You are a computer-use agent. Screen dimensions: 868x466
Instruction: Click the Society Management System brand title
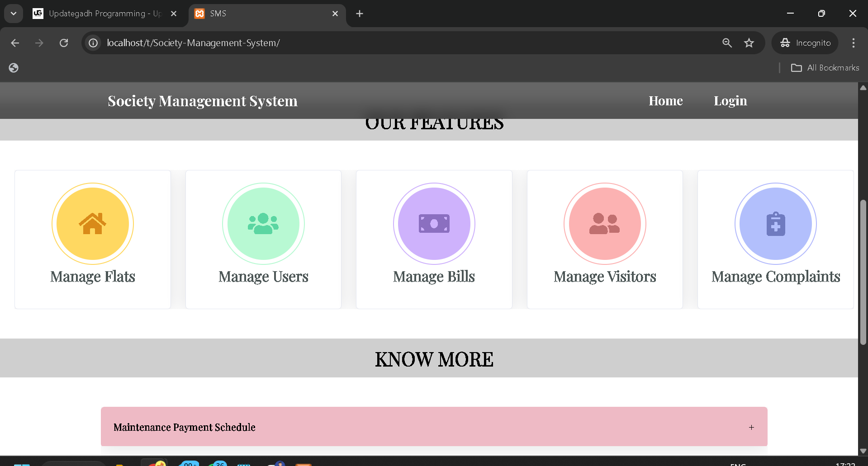203,101
